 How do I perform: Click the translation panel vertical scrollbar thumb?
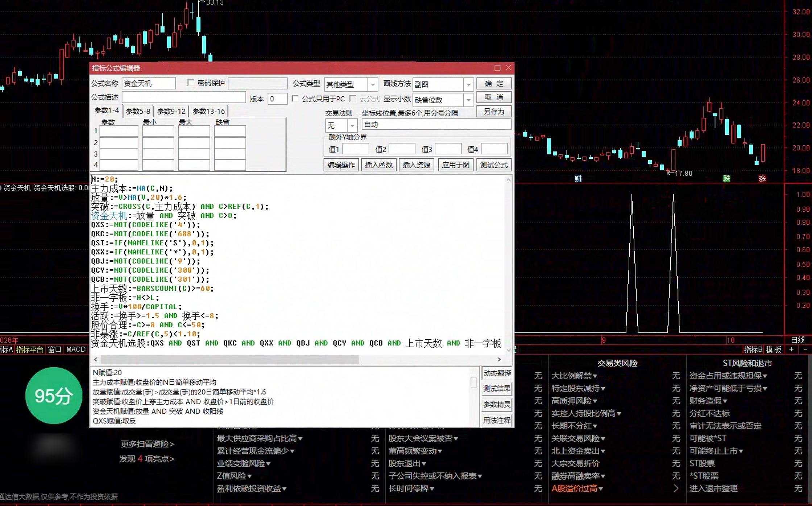pos(473,382)
